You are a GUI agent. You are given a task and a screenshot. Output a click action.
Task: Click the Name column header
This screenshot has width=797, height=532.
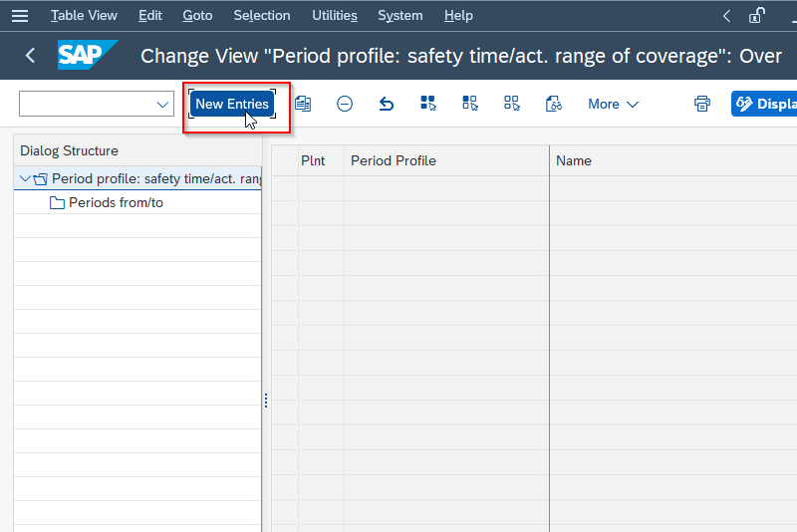(673, 160)
